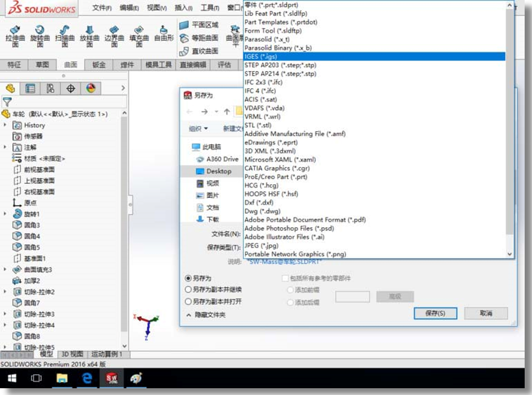Open the PropertyManager tab icon

coord(30,89)
